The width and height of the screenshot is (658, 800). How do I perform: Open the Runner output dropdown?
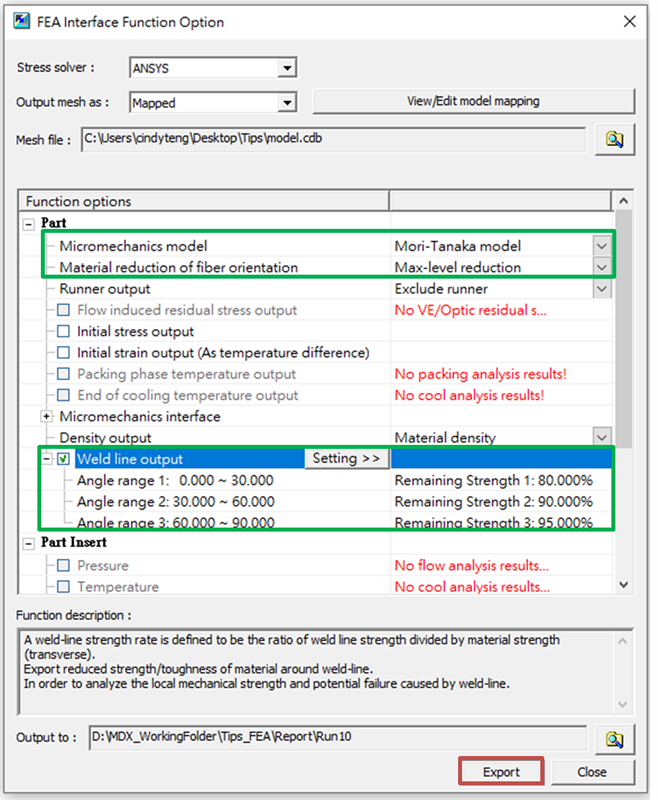[x=600, y=289]
